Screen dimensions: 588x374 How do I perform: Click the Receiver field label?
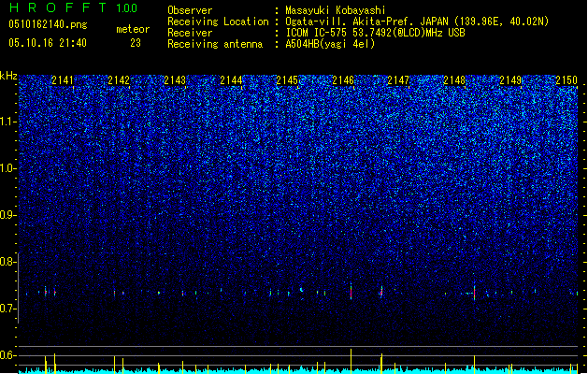pos(190,33)
